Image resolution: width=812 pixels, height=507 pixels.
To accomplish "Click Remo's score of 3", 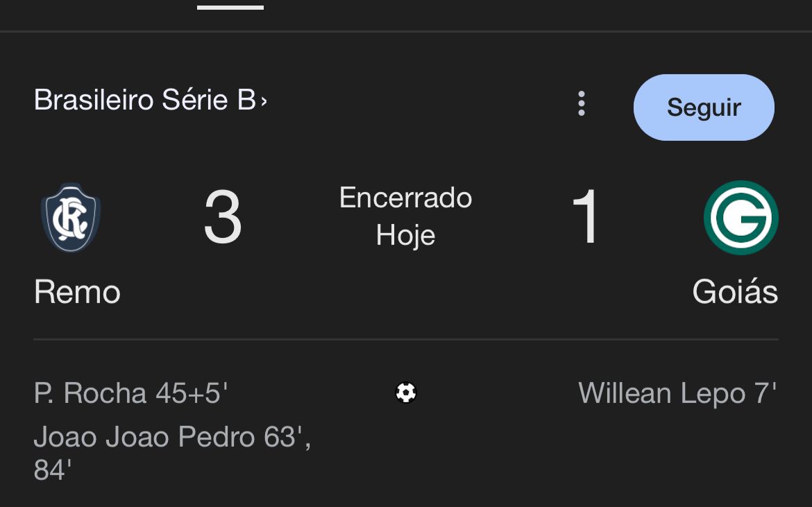I will coord(223,218).
